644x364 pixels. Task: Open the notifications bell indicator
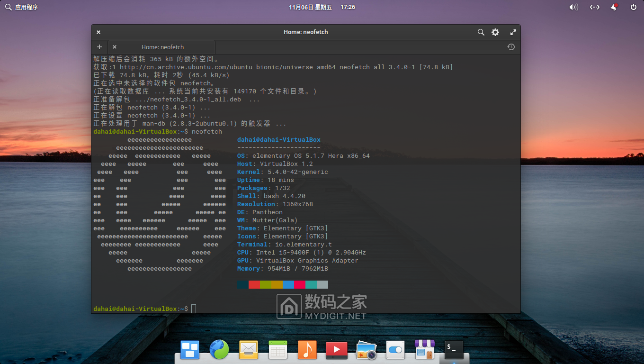coord(614,7)
